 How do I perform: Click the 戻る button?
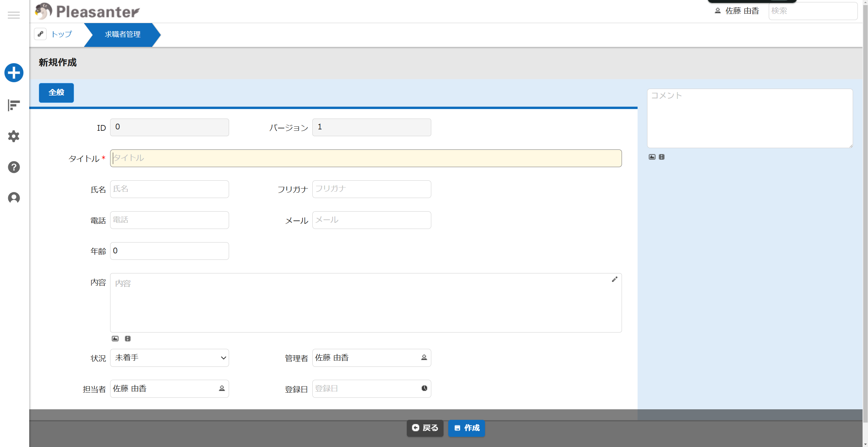[x=425, y=428]
